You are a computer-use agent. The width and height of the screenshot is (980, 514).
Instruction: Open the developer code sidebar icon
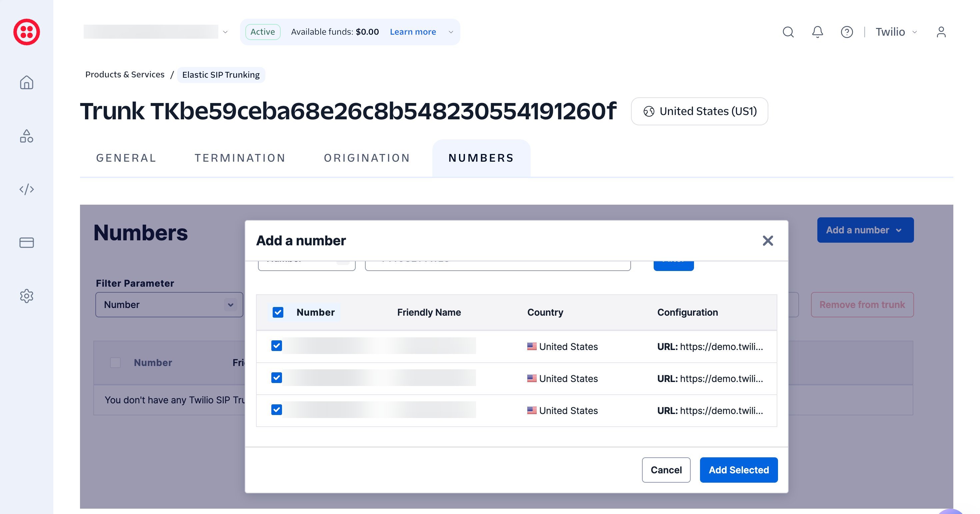[27, 189]
